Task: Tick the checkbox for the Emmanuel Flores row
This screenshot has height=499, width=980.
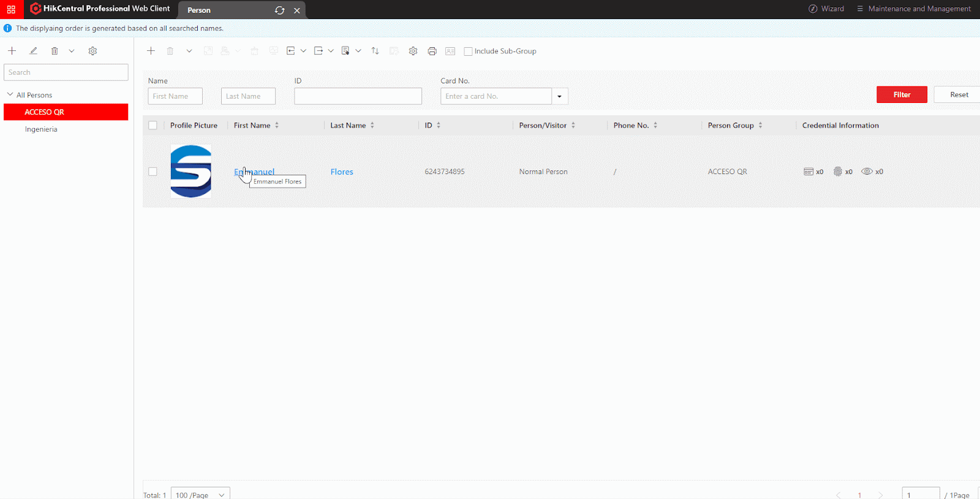Action: click(153, 172)
